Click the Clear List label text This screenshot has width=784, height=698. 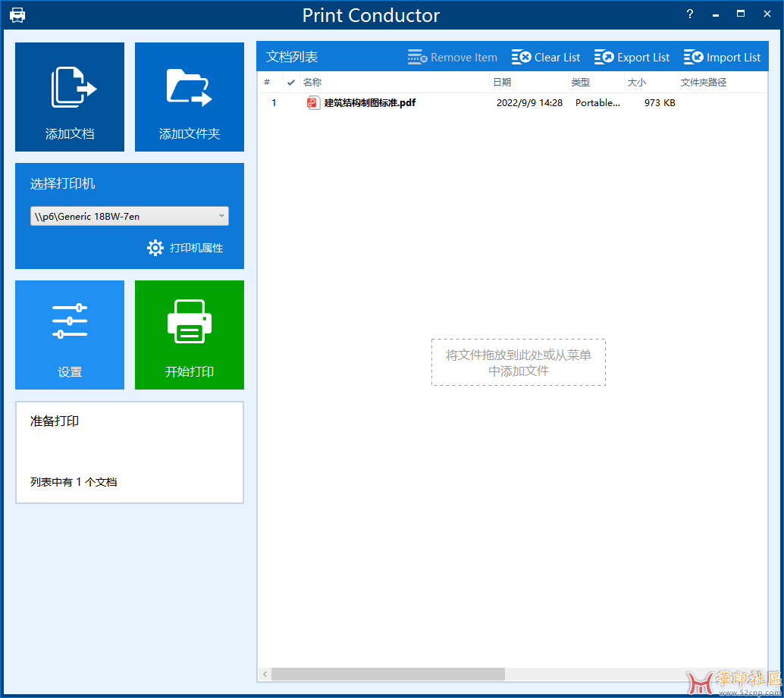pyautogui.click(x=557, y=58)
